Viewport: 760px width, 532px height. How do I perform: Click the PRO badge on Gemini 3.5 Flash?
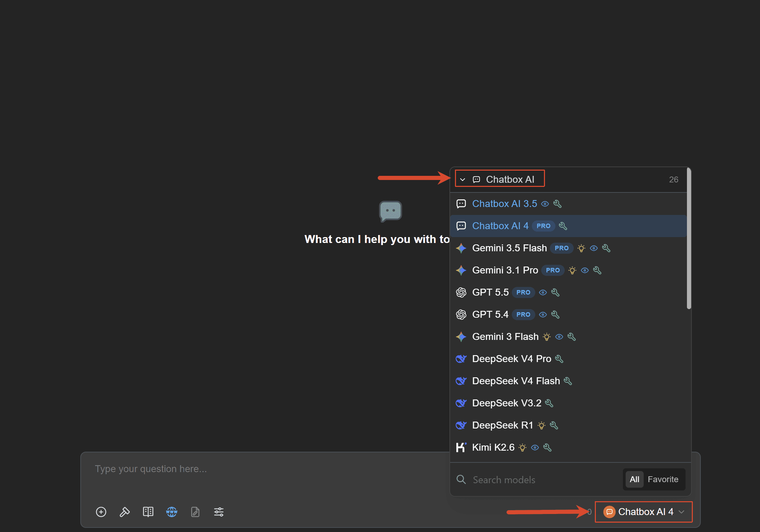562,248
